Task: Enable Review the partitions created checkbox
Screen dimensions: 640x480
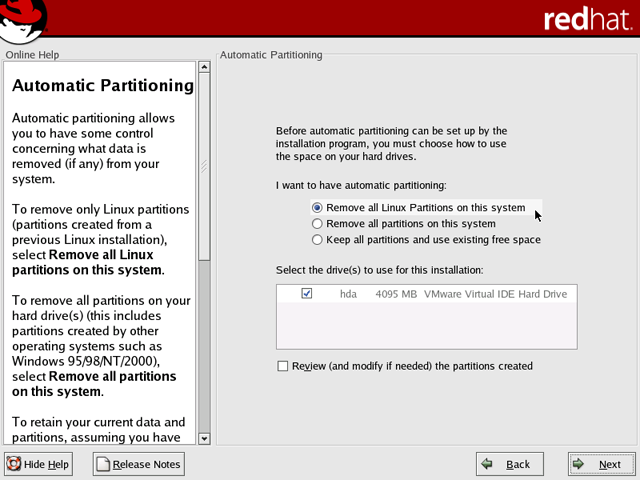Action: pos(283,366)
